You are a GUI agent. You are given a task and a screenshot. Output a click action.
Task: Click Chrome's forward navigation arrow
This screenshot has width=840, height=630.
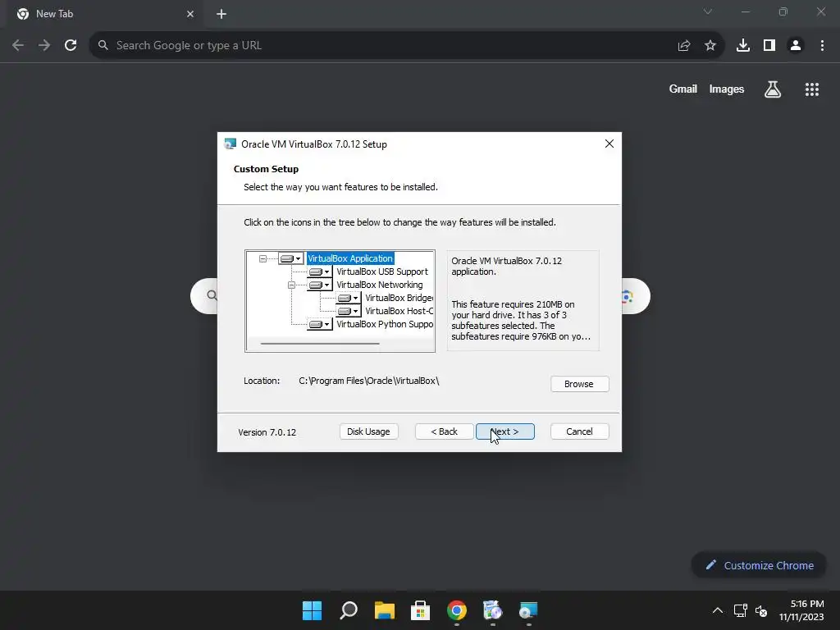click(x=44, y=46)
